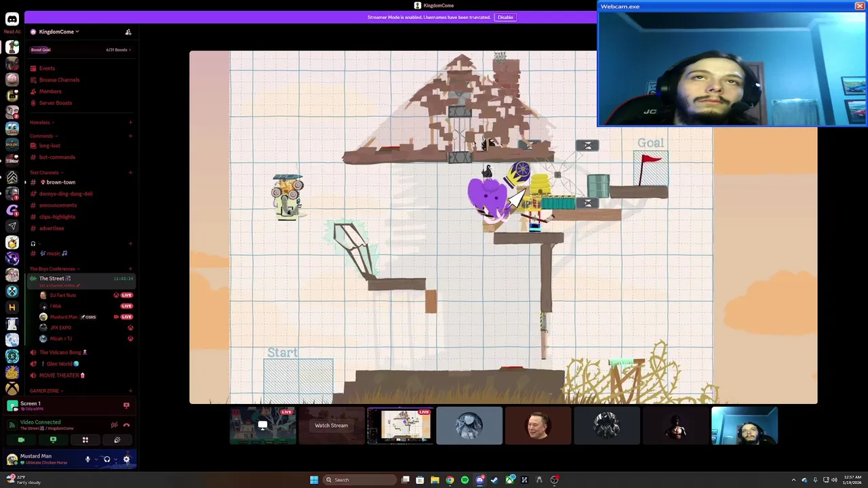Close the Webcam.exe window
The image size is (868, 488).
pos(860,6)
